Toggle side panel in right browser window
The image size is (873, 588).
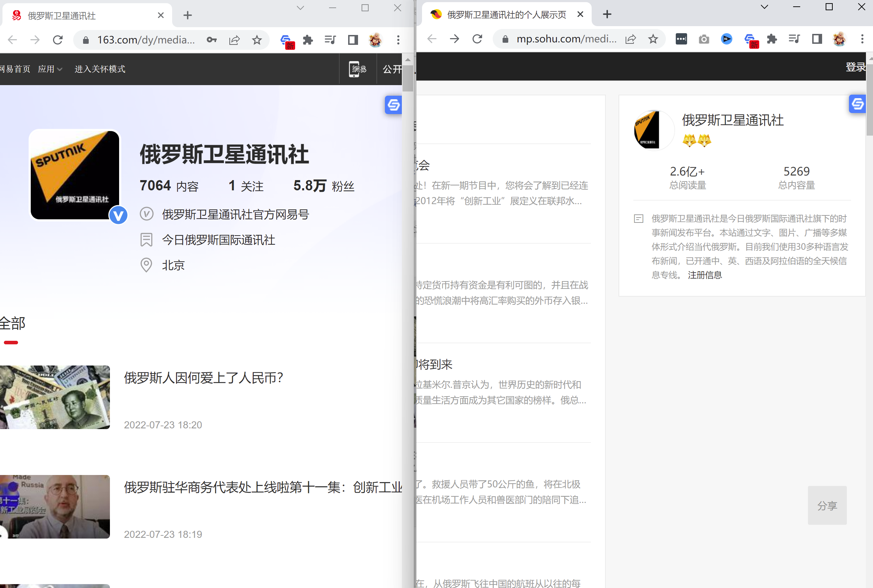point(817,38)
